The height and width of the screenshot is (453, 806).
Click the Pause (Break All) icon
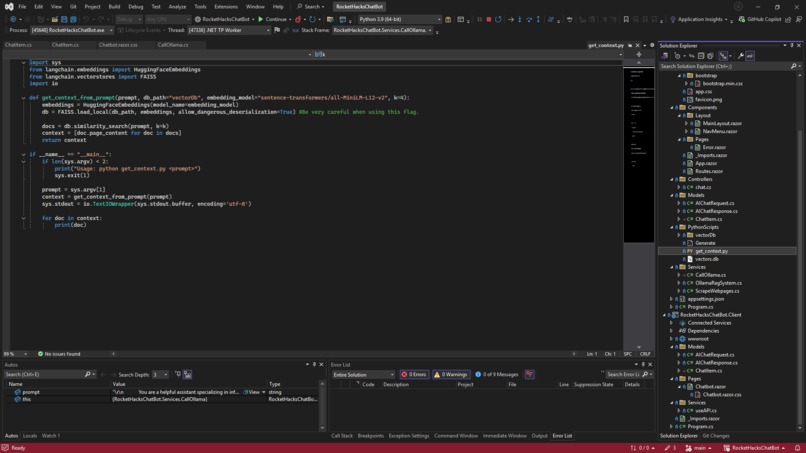[479, 19]
